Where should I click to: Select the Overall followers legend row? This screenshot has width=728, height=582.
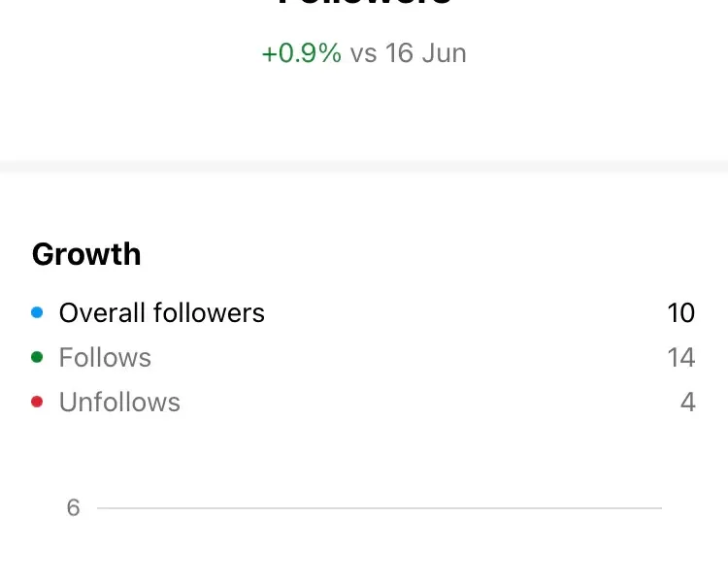364,312
